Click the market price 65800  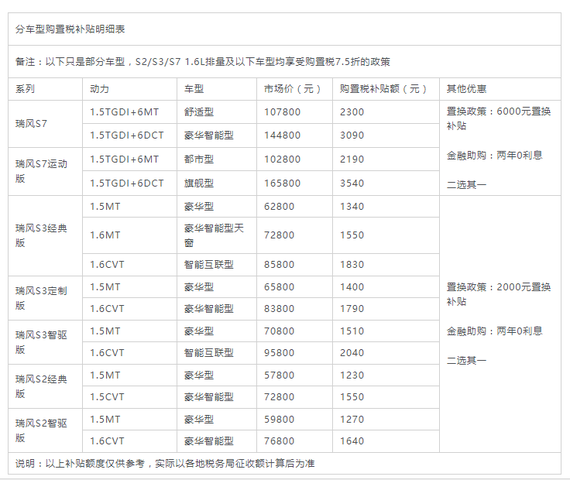pos(279,287)
